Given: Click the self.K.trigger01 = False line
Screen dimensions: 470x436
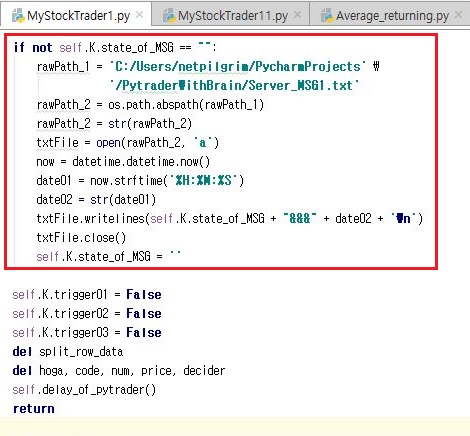Looking at the screenshot, I should 87,295.
